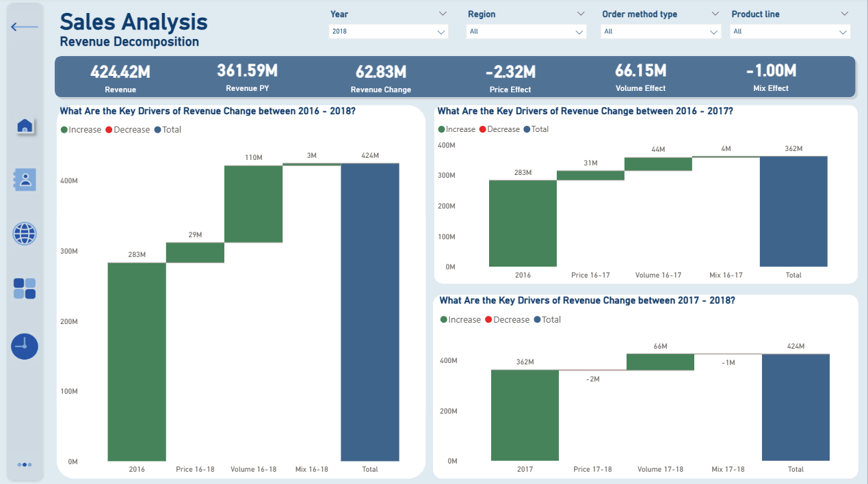This screenshot has width=868, height=484.
Task: Open the Year dropdown showing 2018
Action: pyautogui.click(x=388, y=31)
